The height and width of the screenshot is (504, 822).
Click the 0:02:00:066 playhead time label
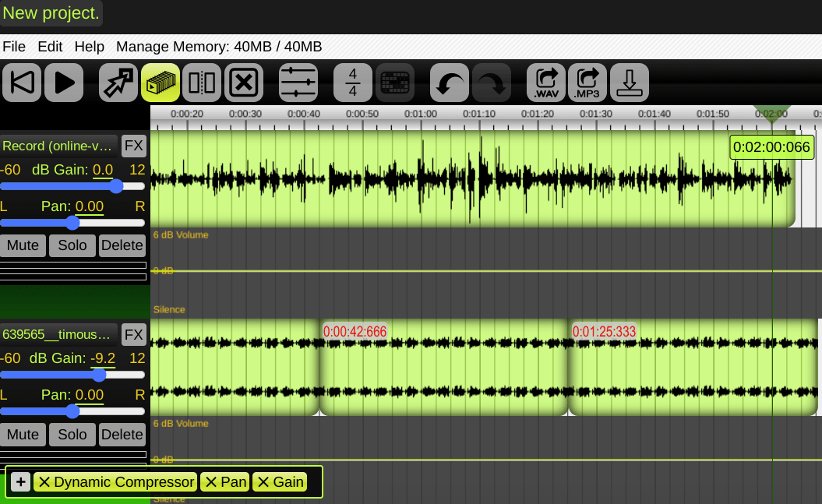click(x=771, y=147)
